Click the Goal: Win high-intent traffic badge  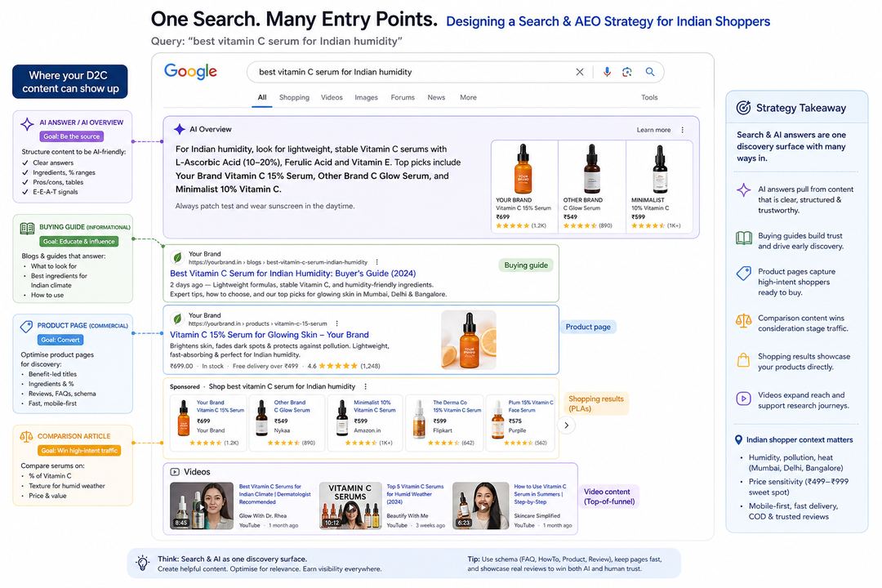(79, 451)
